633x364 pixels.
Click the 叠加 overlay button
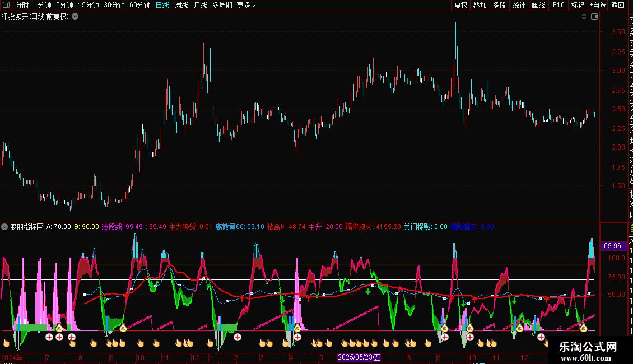(x=480, y=5)
